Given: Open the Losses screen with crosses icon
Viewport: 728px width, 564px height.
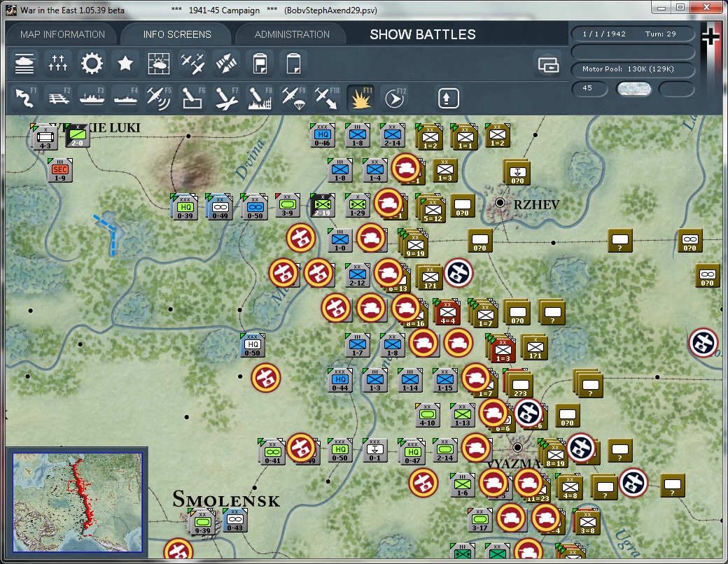Looking at the screenshot, I should 58,64.
